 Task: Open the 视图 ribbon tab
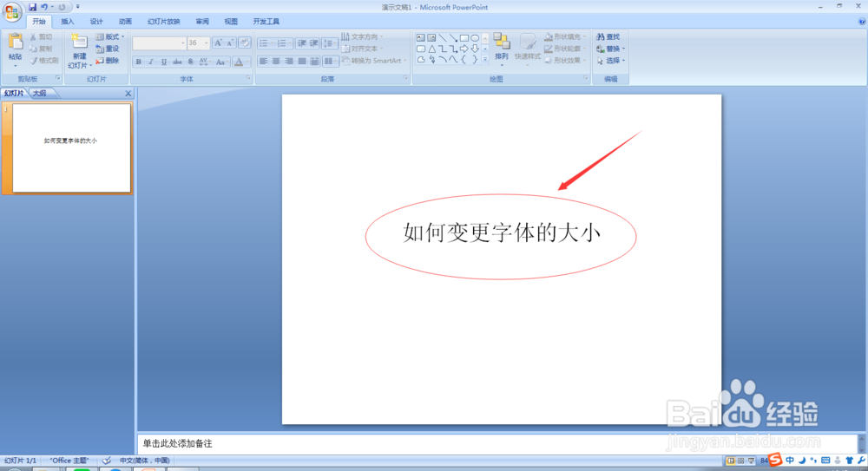(x=231, y=22)
